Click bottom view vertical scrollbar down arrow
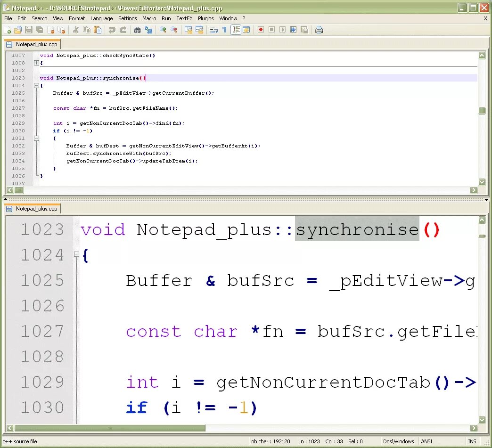Viewport: 492px width, 448px height. (x=482, y=420)
